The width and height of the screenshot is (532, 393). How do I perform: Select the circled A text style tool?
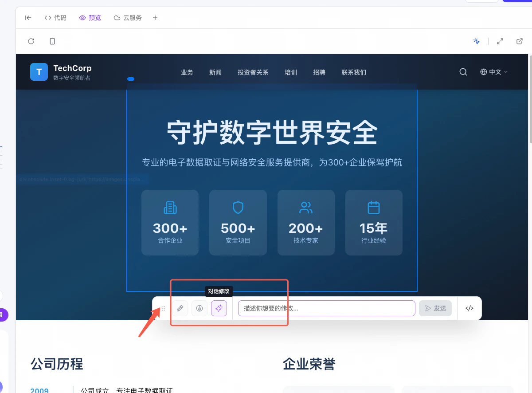199,308
